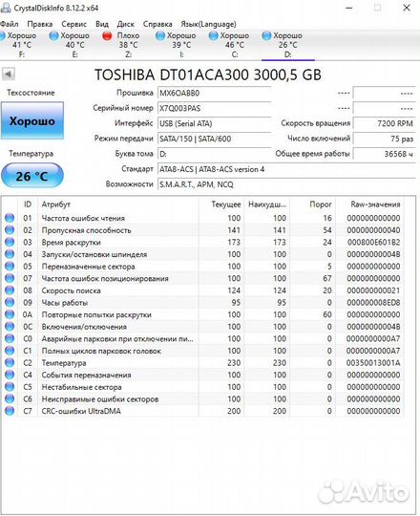Click the Raw-значения column header
This screenshot has height=516, width=420.
coord(370,204)
